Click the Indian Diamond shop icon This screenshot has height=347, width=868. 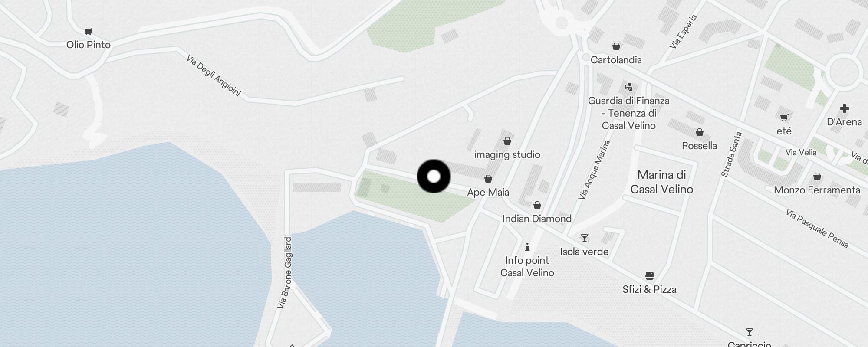[537, 205]
